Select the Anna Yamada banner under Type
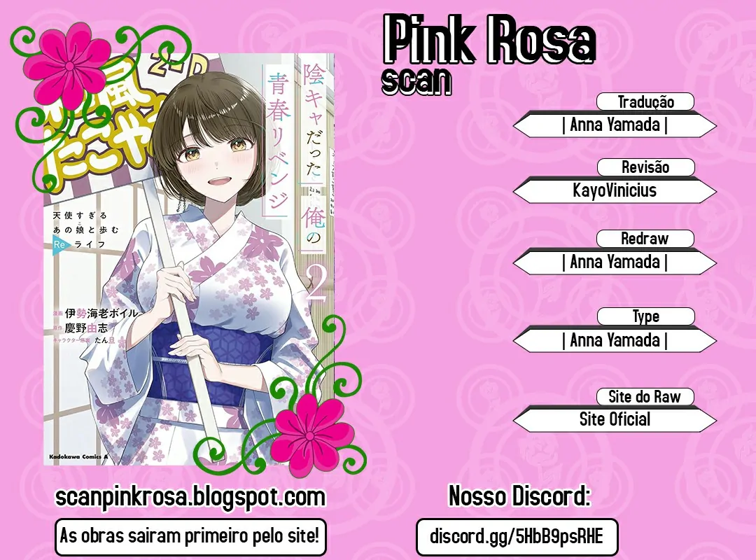Screen dimensions: 756x560 click(x=615, y=340)
